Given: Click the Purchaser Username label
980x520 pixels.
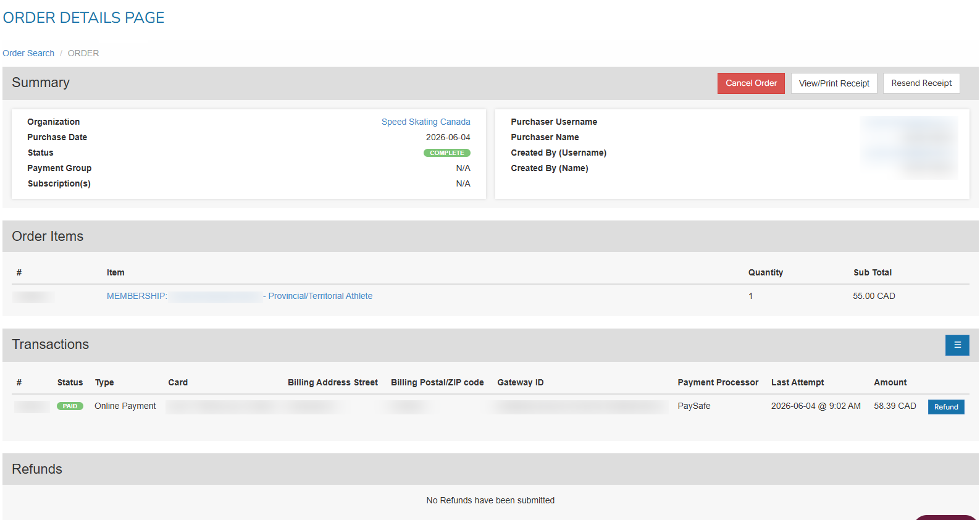Looking at the screenshot, I should [x=554, y=122].
